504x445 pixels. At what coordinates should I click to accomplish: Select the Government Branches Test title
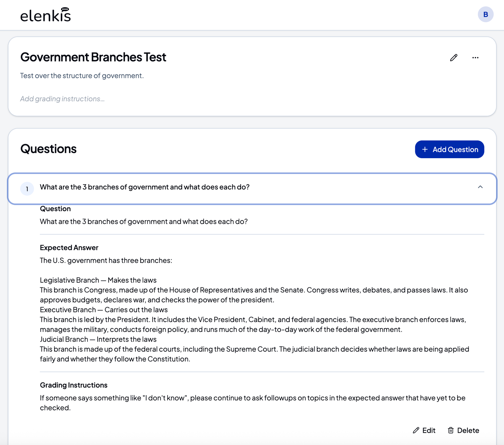point(93,57)
